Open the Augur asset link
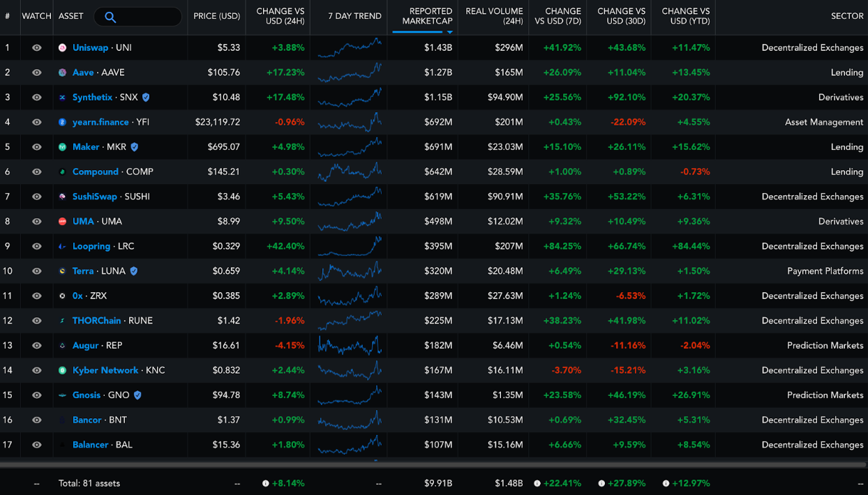This screenshot has width=868, height=495. 86,345
